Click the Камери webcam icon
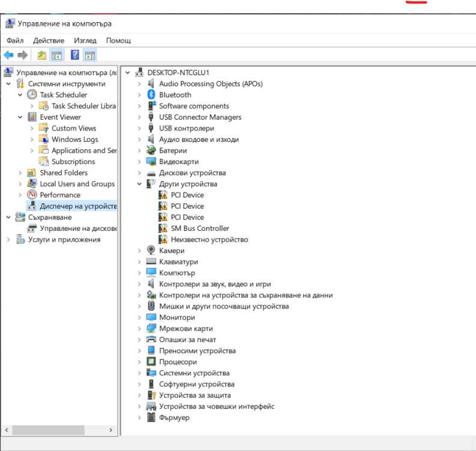 click(x=151, y=250)
